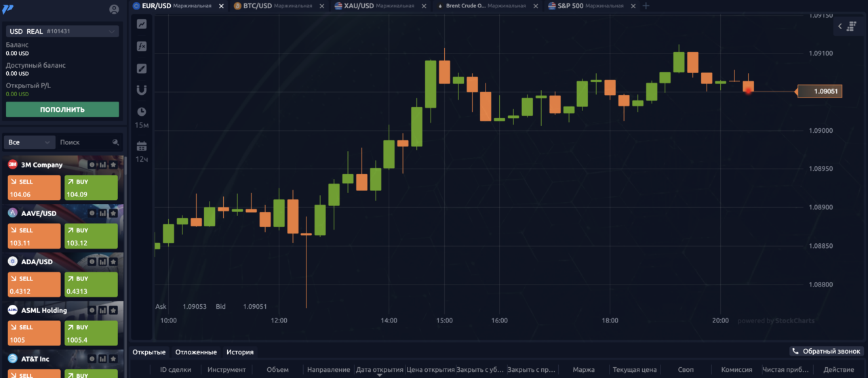
Task: Toggle the magnet mode tool
Action: (142, 89)
